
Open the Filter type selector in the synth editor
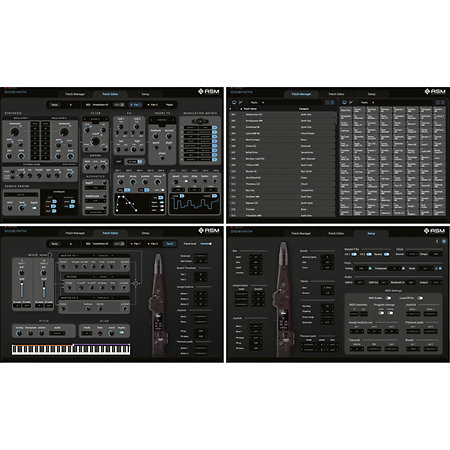click(x=95, y=119)
